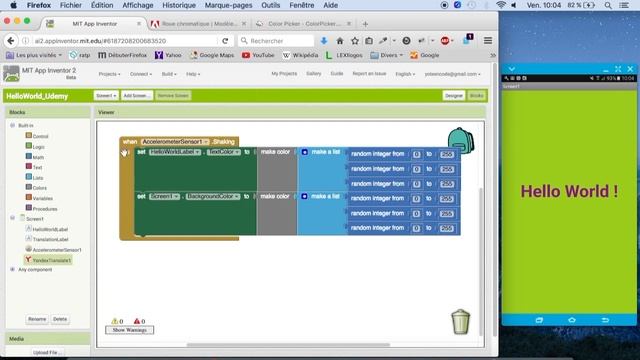Open the Gallery link
Image resolution: width=640 pixels, height=360 pixels.
[313, 73]
